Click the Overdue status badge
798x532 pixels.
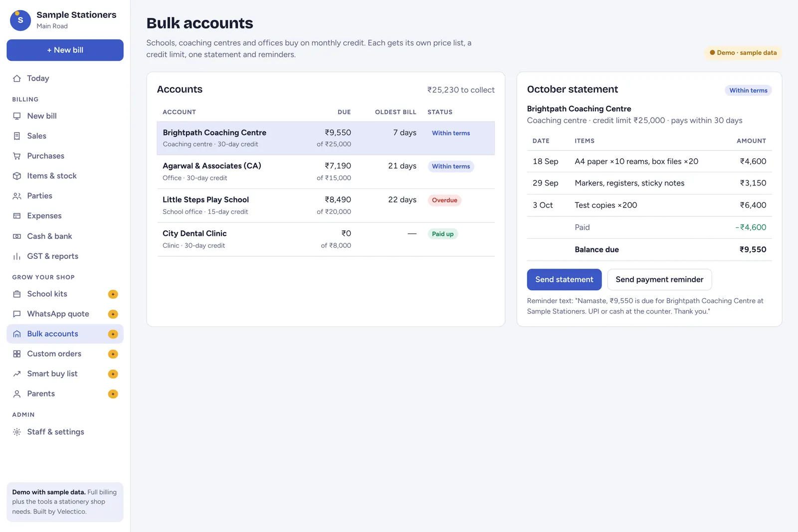point(444,200)
